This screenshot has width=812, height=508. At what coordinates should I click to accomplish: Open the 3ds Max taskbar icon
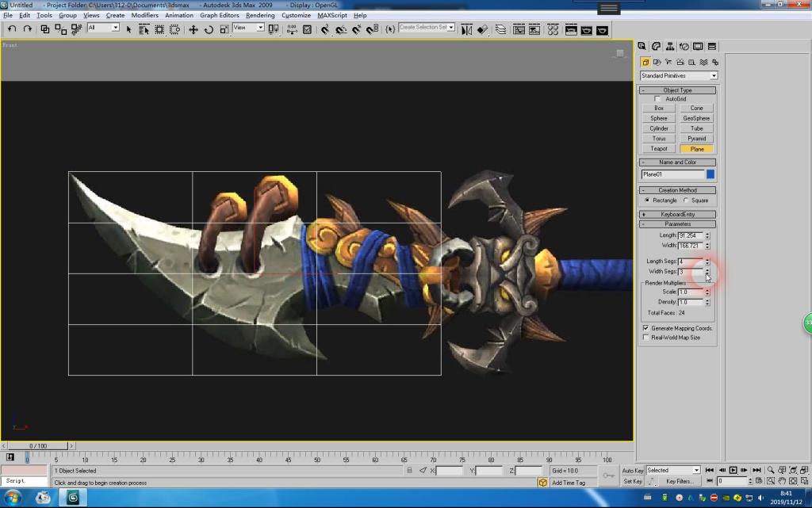tap(73, 498)
